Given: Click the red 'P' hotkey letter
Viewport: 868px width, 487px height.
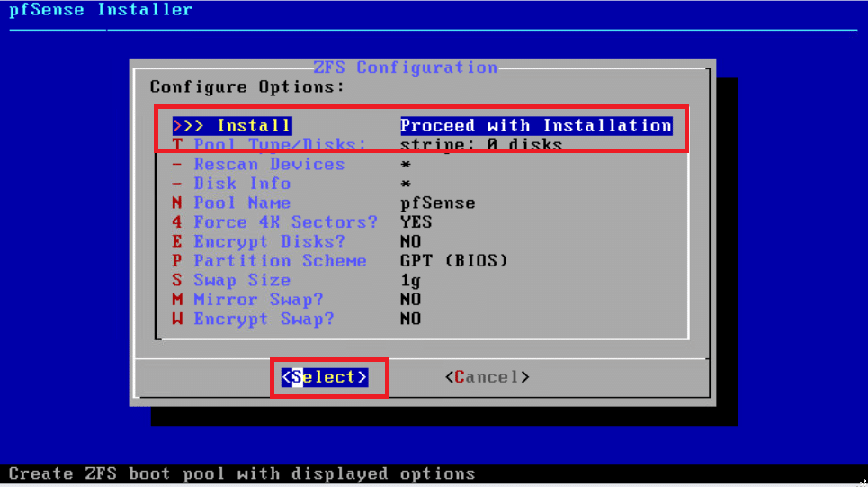Looking at the screenshot, I should tap(176, 261).
